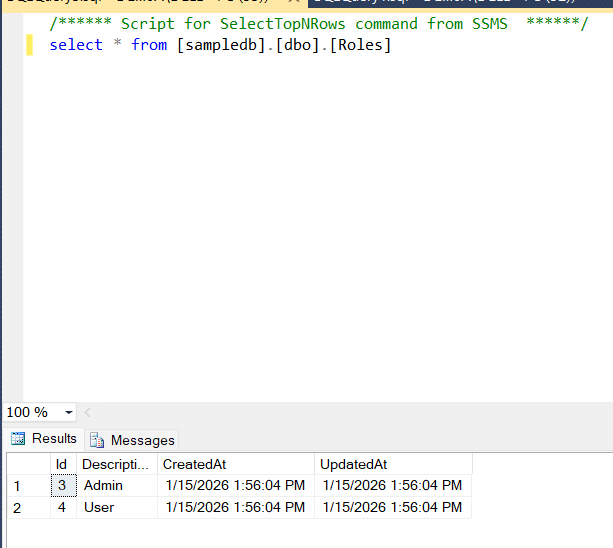613x548 pixels.
Task: Click the UpdatedAt column header
Action: (x=391, y=464)
